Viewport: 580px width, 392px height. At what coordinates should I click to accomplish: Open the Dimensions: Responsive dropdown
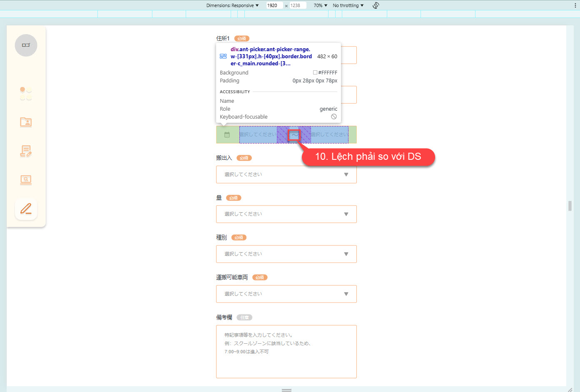click(232, 5)
